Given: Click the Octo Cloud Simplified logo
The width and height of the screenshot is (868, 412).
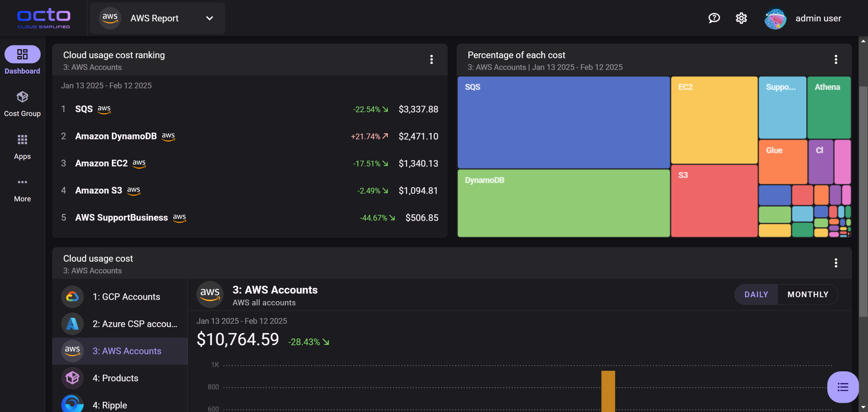Looking at the screenshot, I should pos(44,18).
